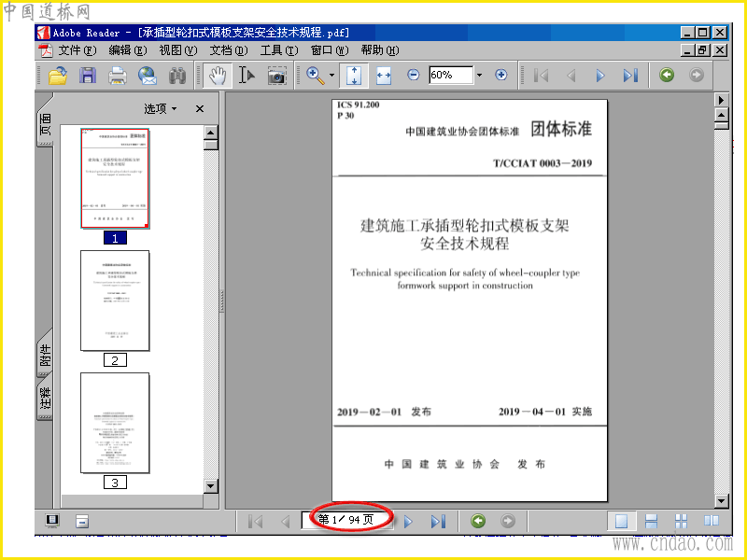
Task: Switch to Continuous page layout
Action: click(651, 521)
